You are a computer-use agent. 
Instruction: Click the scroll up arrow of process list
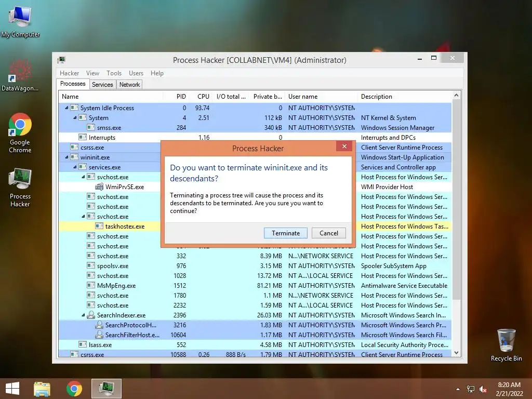[x=456, y=96]
